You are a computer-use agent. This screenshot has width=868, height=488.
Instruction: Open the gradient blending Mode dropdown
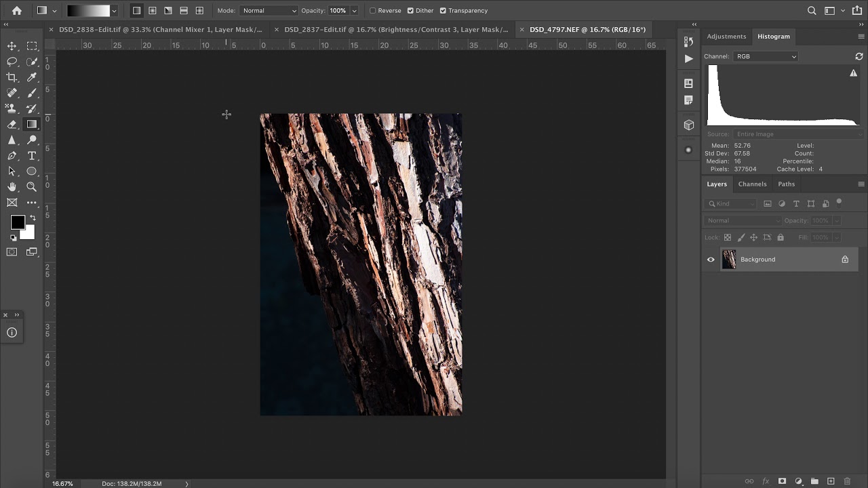269,11
